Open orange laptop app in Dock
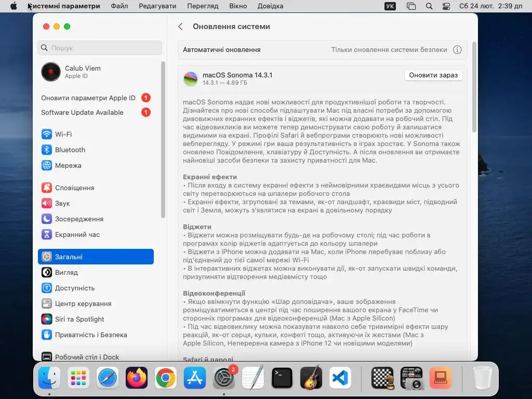This screenshot has height=399, width=532. [441, 378]
